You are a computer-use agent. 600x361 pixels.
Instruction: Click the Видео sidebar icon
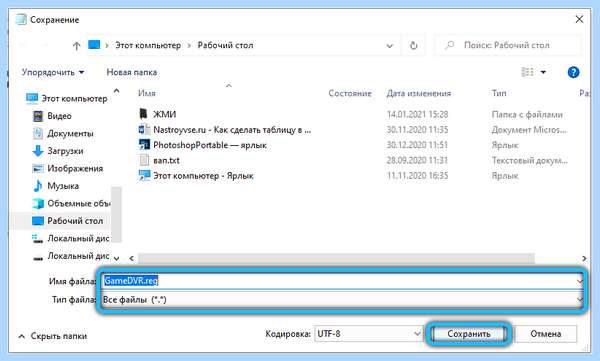[38, 116]
